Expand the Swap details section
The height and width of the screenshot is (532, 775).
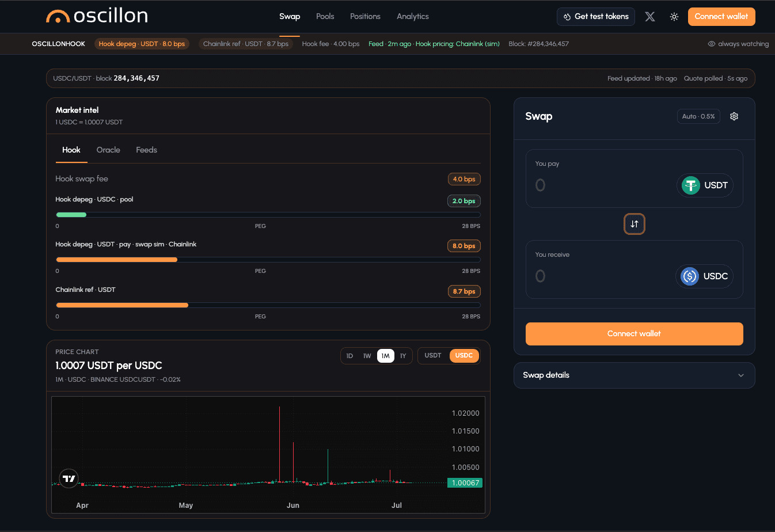click(635, 375)
